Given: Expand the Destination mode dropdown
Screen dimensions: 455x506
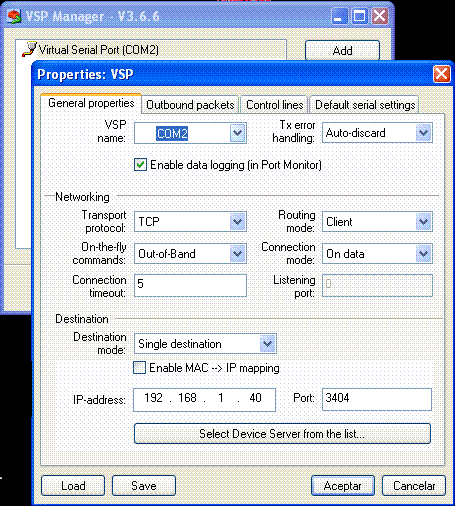Looking at the screenshot, I should click(x=268, y=343).
